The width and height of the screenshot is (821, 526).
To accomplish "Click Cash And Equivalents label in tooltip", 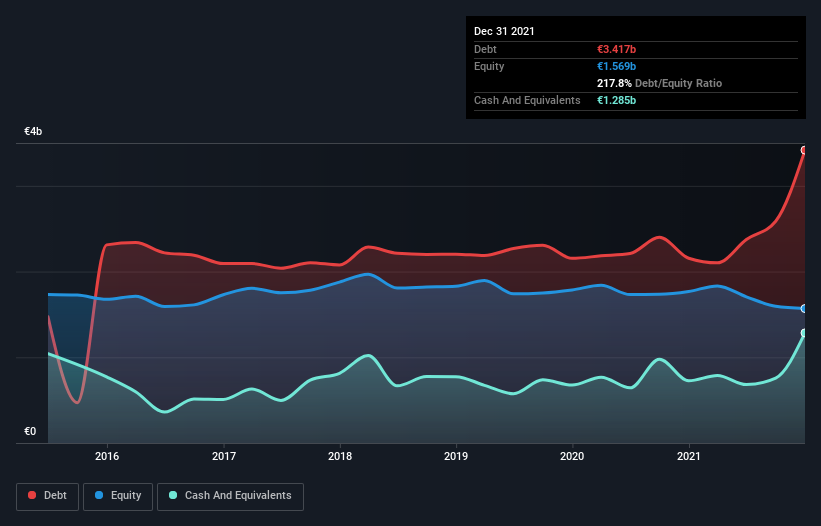I will pos(527,100).
